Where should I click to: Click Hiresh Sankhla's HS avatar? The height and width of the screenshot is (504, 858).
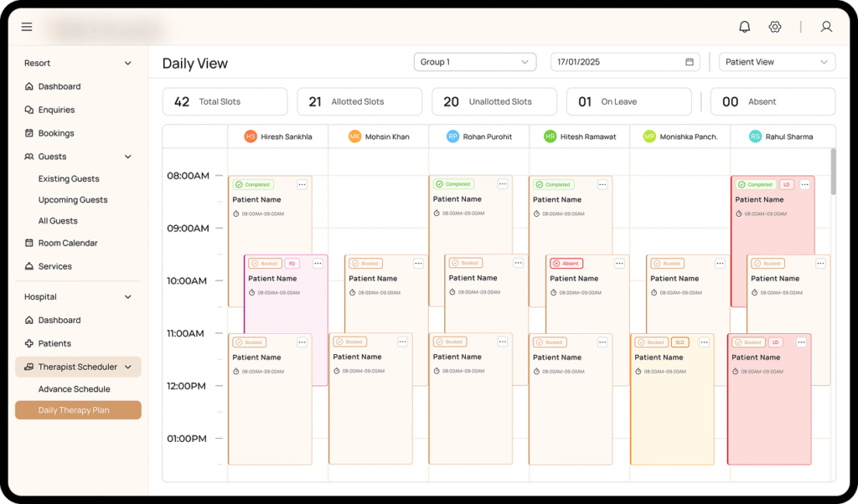(x=250, y=136)
